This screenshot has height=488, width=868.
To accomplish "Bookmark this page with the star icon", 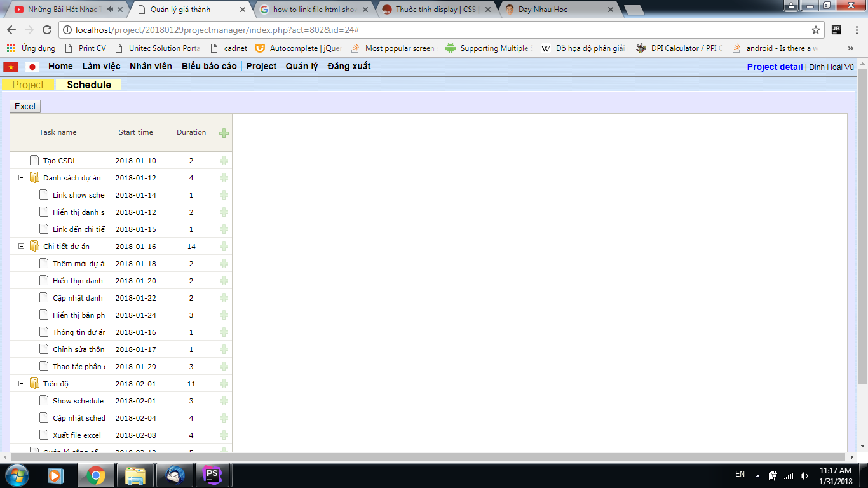I will click(x=816, y=30).
